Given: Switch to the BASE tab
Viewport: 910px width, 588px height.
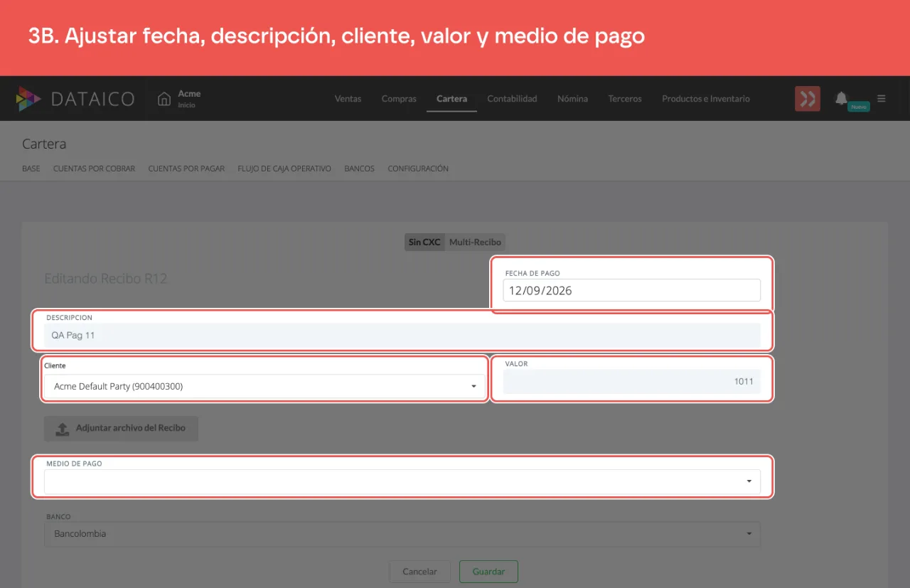Looking at the screenshot, I should click(31, 169).
